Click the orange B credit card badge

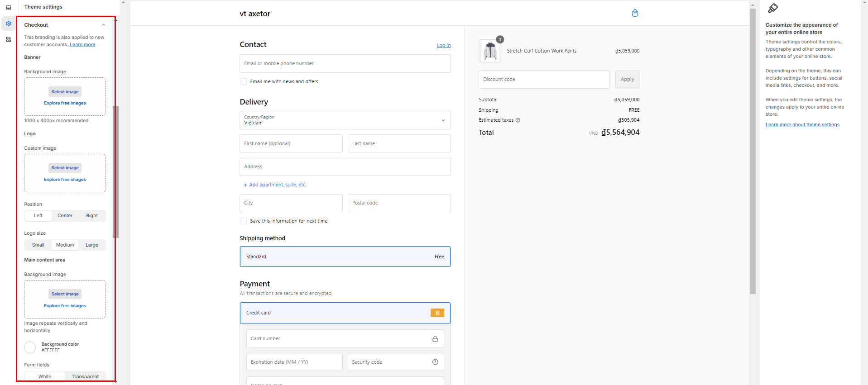437,313
